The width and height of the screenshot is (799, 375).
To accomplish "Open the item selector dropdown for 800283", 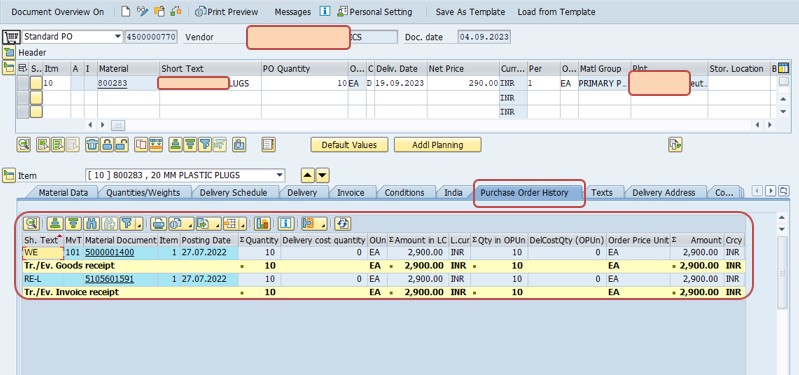I will point(279,175).
